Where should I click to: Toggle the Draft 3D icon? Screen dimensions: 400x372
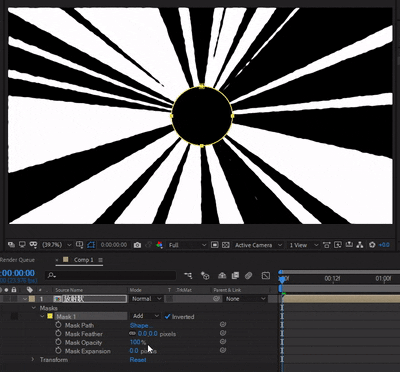pos(204,275)
